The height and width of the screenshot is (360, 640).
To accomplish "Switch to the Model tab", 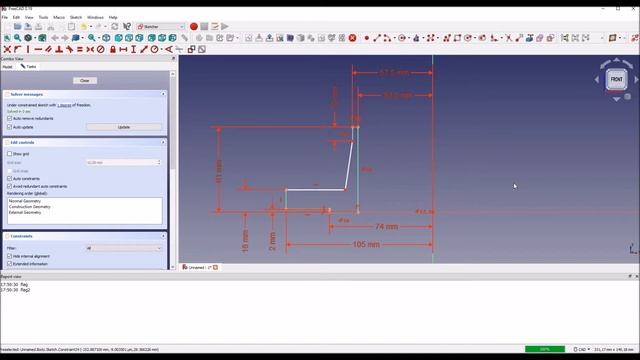I will point(7,67).
